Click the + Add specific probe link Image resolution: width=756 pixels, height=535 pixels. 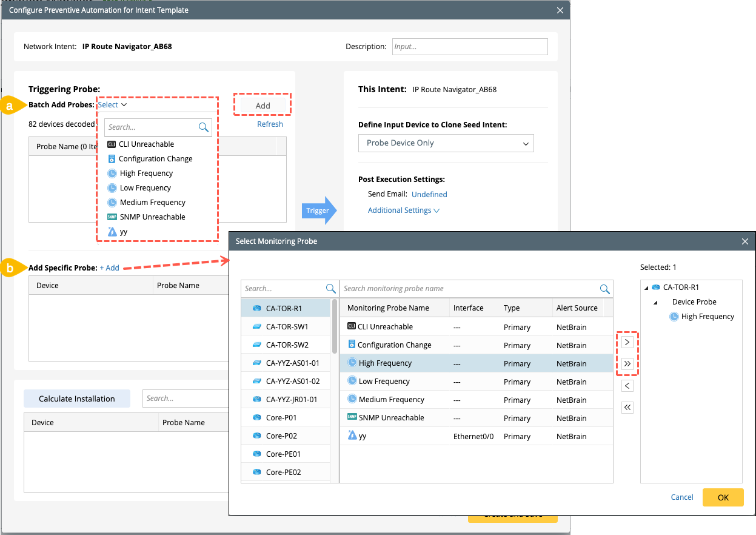(110, 268)
